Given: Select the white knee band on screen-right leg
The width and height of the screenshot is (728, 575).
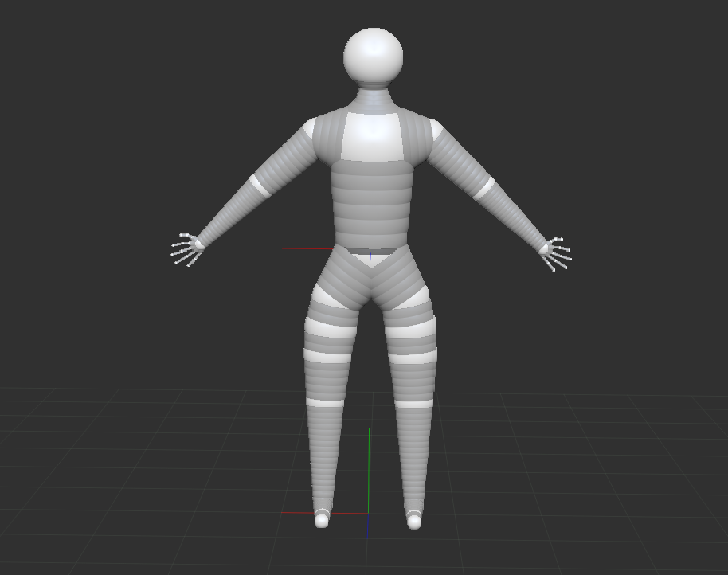Looking at the screenshot, I should [414, 403].
